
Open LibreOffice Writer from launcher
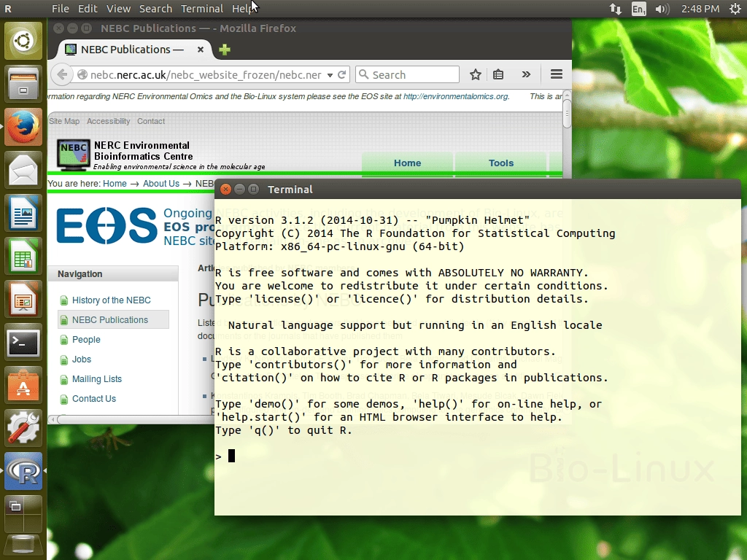(23, 213)
